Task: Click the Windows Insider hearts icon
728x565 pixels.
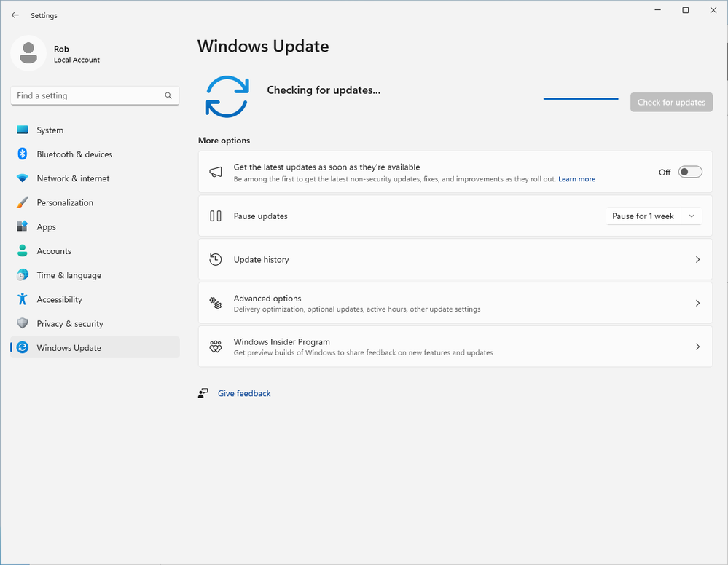Action: 216,347
